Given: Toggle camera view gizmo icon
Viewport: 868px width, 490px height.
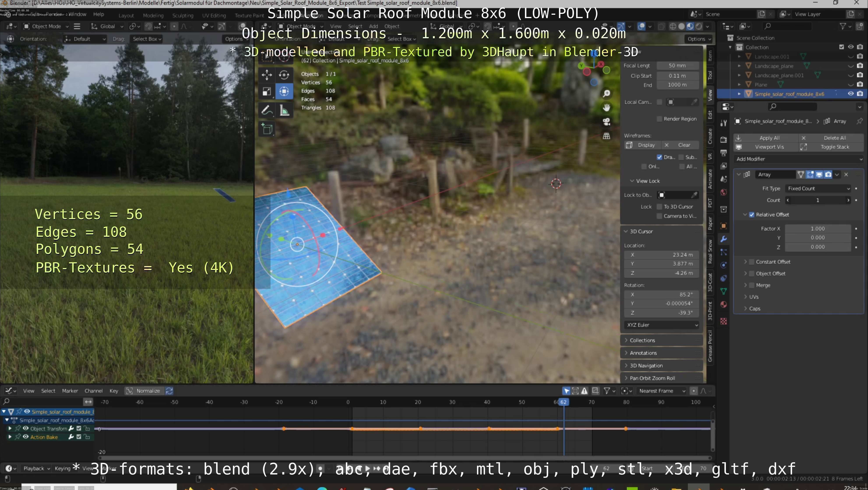Looking at the screenshot, I should [x=607, y=122].
